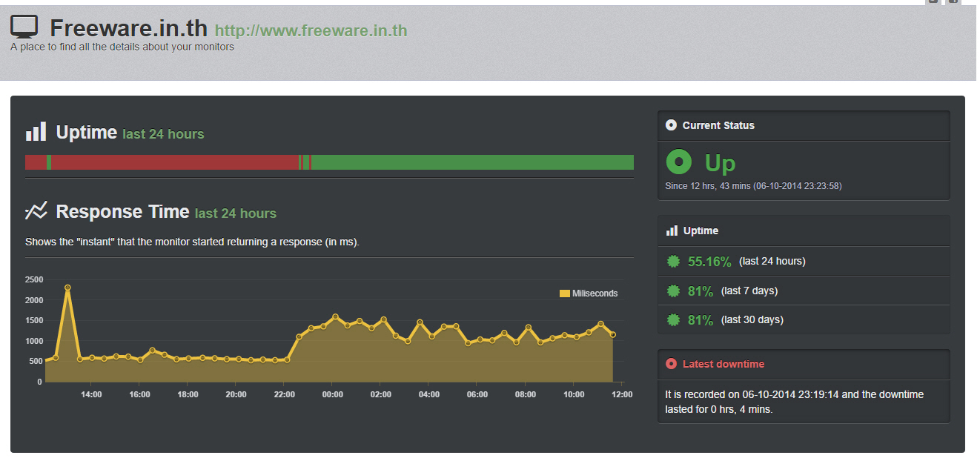
Task: Click the green badge icon for last 30 days
Action: (x=673, y=319)
